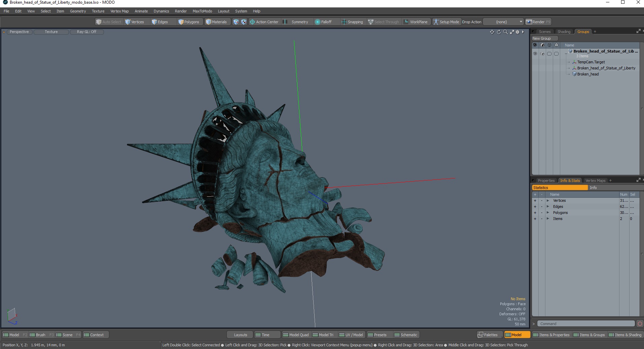Click the viewport options arrow icon
The width and height of the screenshot is (644, 349).
pos(523,32)
